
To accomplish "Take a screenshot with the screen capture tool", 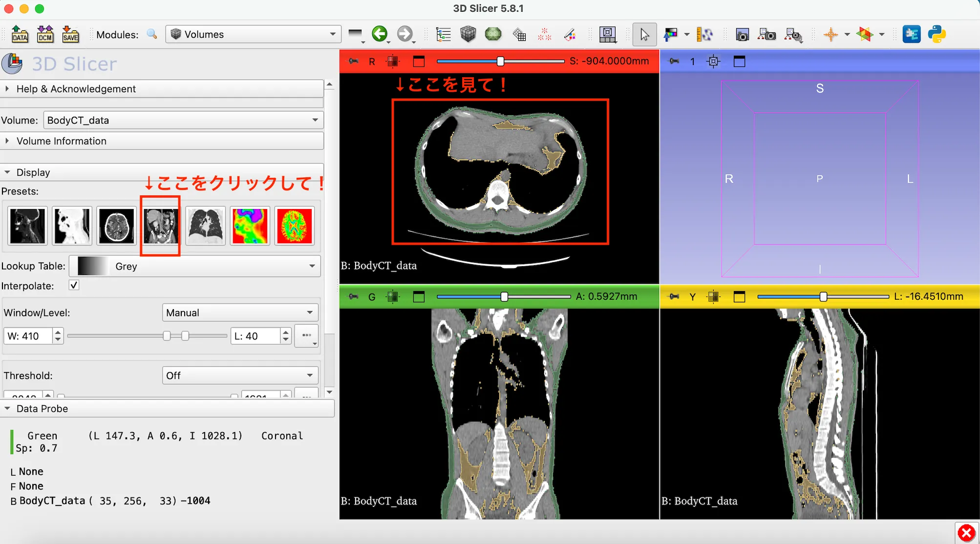I will (742, 34).
